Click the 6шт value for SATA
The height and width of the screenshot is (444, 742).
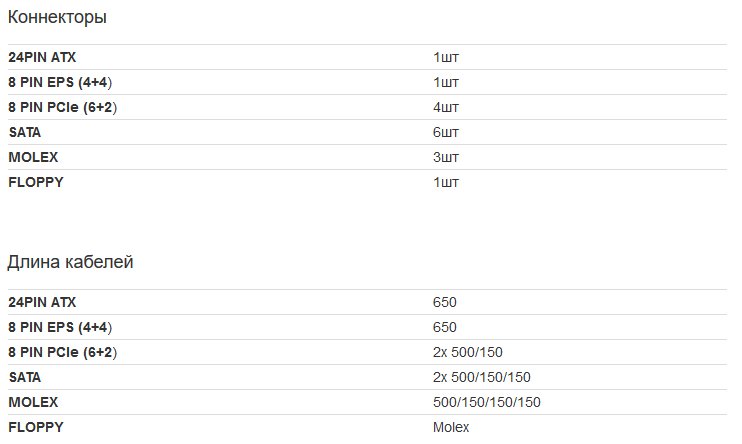[x=445, y=132]
